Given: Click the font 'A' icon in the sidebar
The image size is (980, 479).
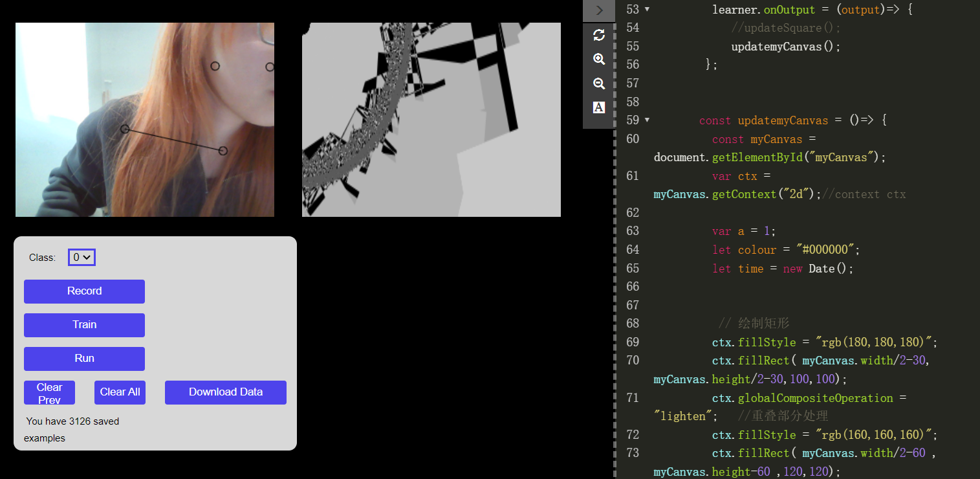Looking at the screenshot, I should tap(598, 107).
